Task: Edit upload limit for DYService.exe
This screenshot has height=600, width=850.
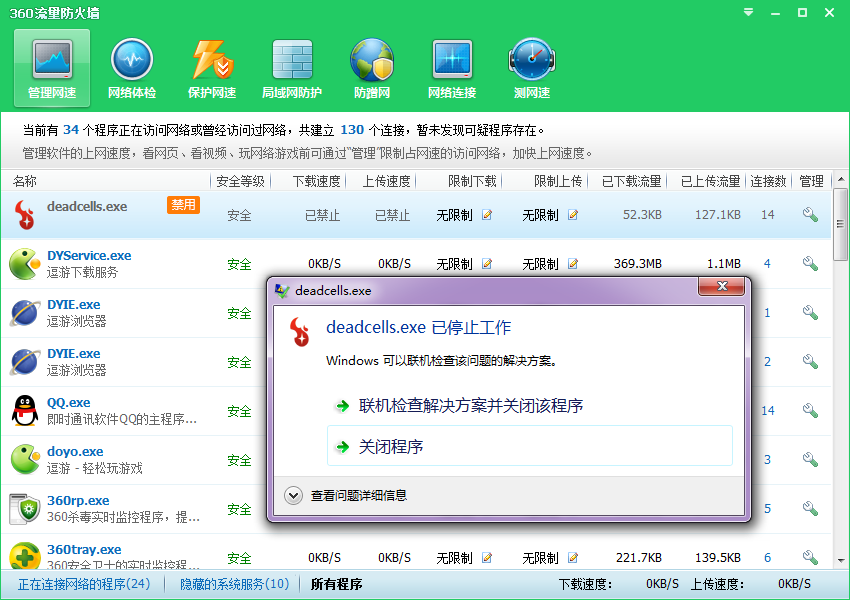Action: 572,264
